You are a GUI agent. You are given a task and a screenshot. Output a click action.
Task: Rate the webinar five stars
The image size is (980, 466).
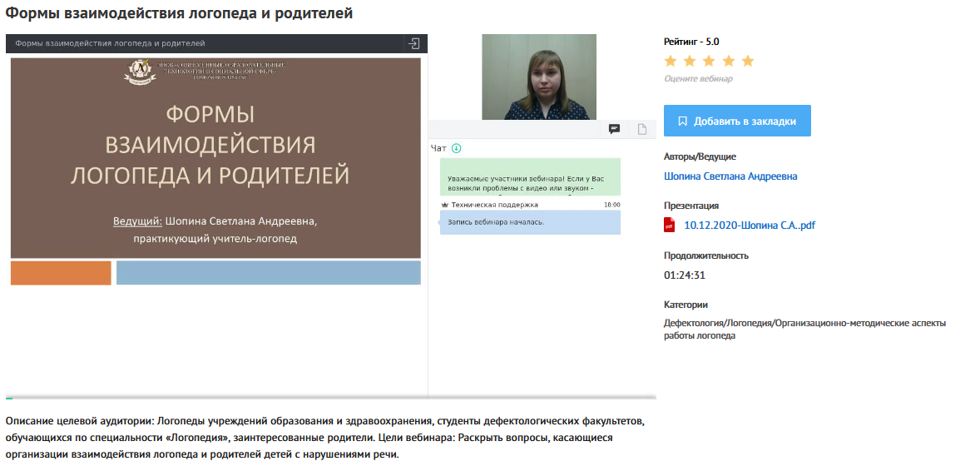pos(747,61)
